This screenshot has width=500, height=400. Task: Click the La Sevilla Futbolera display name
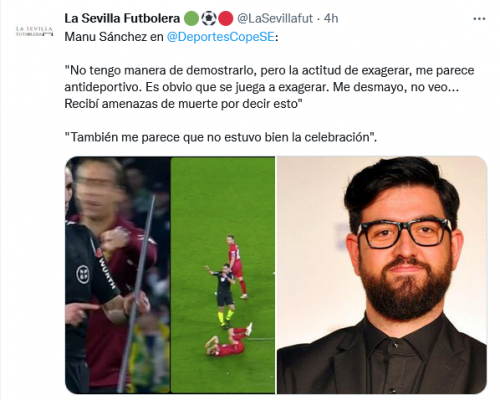tap(122, 19)
